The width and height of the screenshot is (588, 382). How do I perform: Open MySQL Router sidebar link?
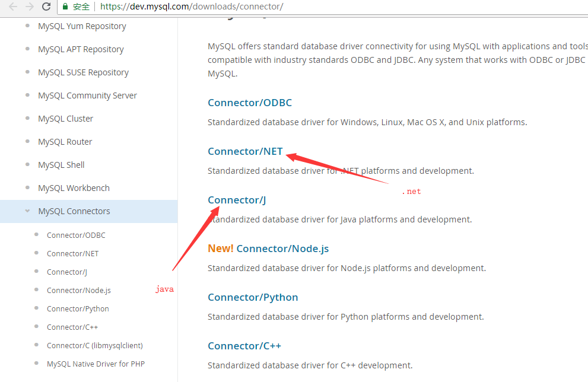(65, 142)
